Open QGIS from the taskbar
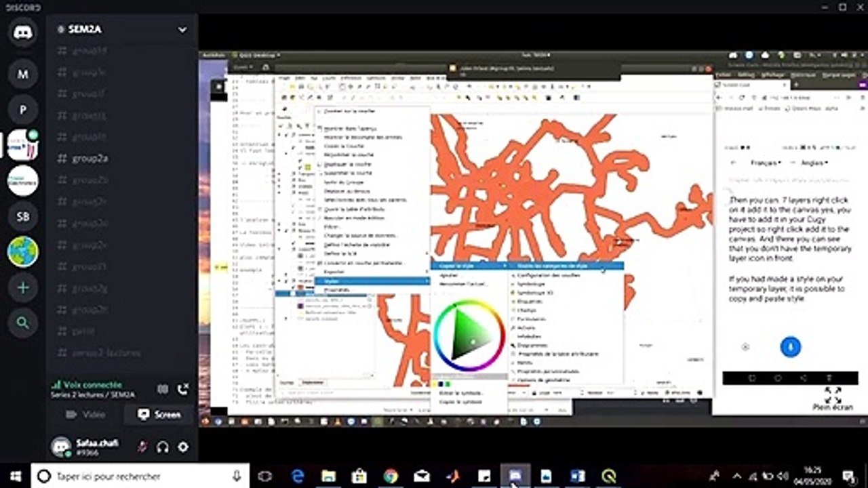This screenshot has height=488, width=868. point(609,476)
